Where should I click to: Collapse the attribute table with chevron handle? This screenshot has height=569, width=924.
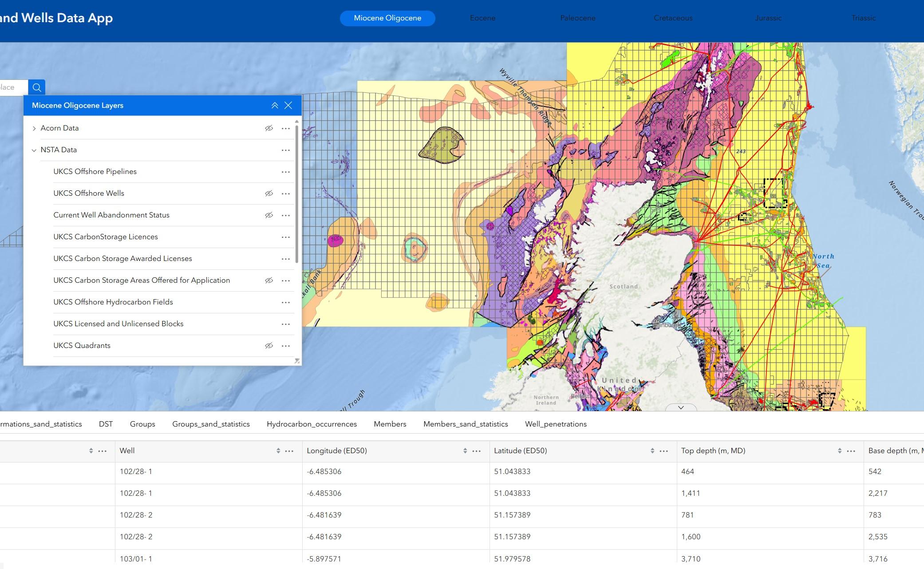click(x=681, y=407)
